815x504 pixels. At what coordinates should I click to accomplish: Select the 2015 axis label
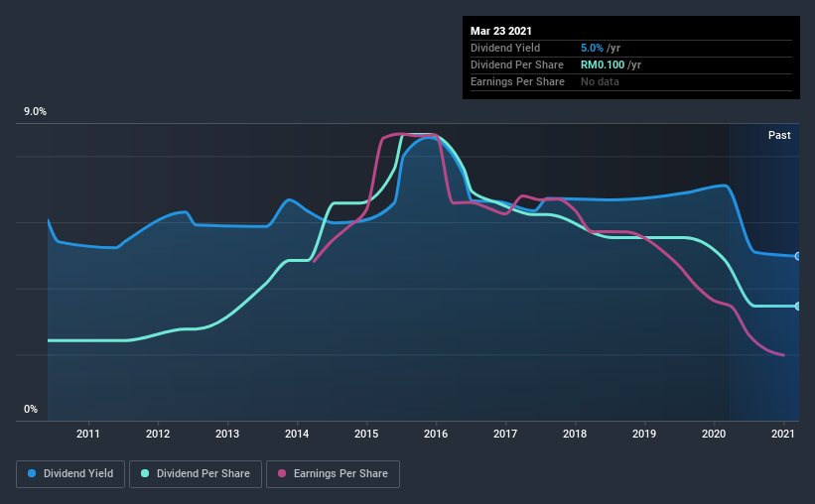pyautogui.click(x=366, y=434)
